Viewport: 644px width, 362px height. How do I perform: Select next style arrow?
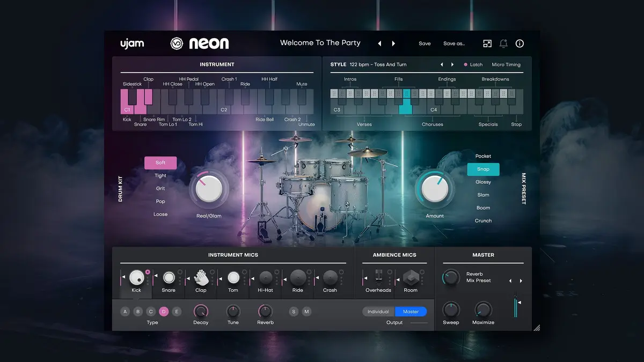[x=452, y=64]
